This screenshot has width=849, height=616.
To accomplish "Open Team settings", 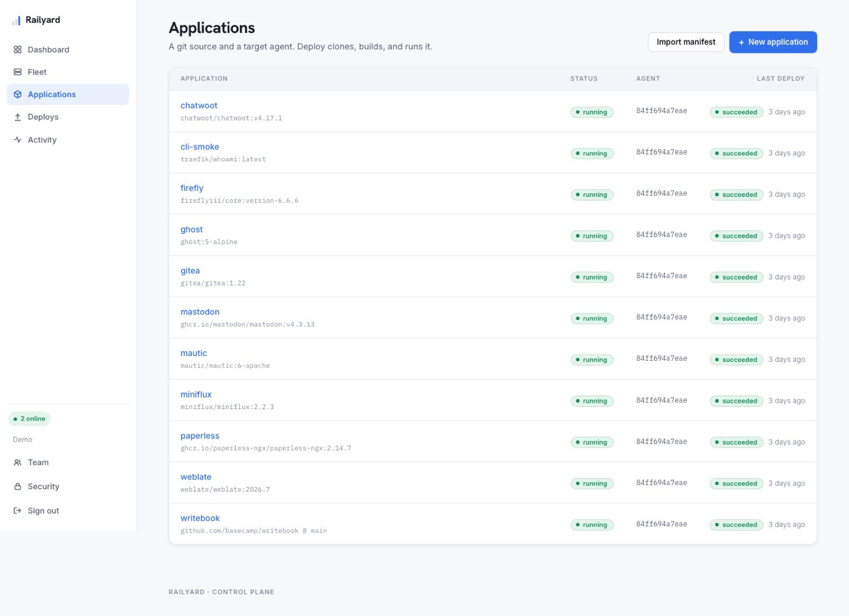I will 68,462.
